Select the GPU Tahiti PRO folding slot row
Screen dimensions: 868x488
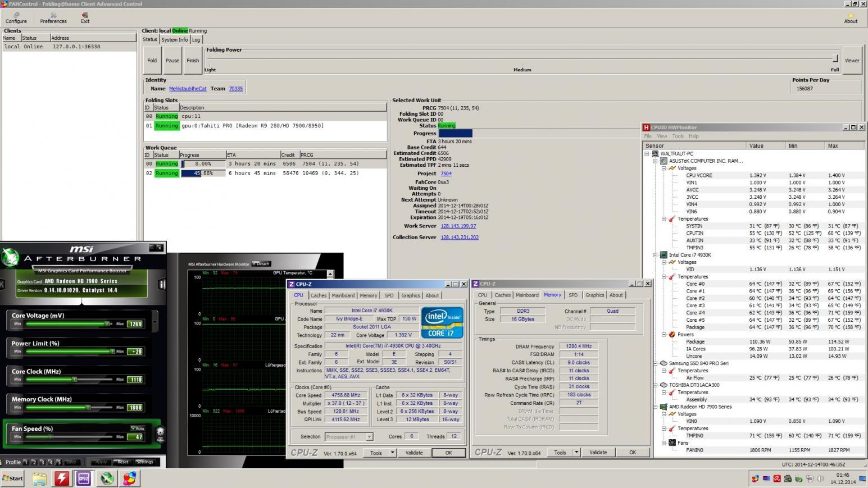pos(265,126)
